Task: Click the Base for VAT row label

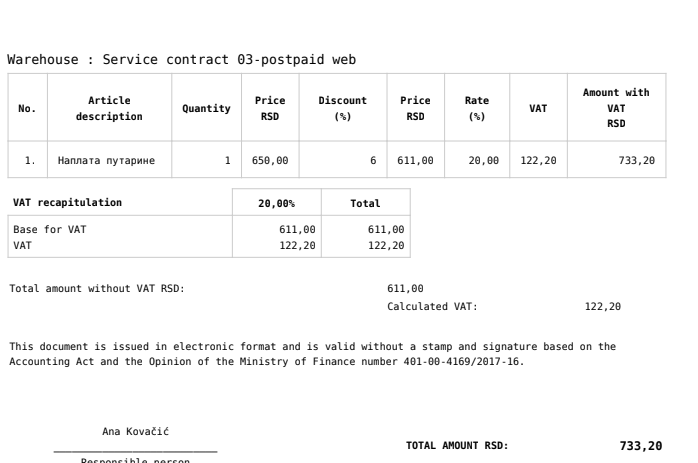Action: [x=50, y=229]
